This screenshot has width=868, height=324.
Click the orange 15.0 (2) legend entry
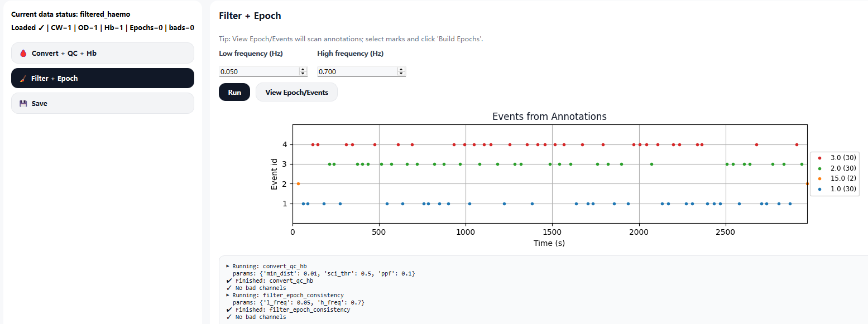point(836,178)
